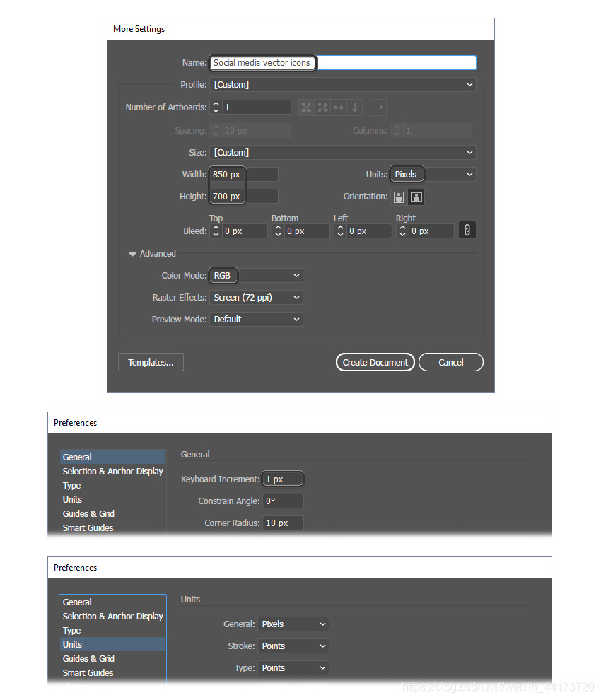Open the Size dropdown

pos(342,152)
